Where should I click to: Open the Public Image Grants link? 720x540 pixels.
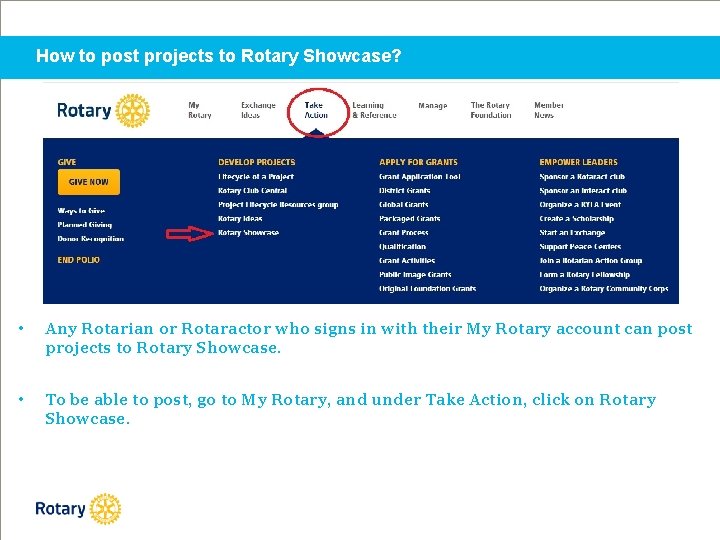pos(415,275)
